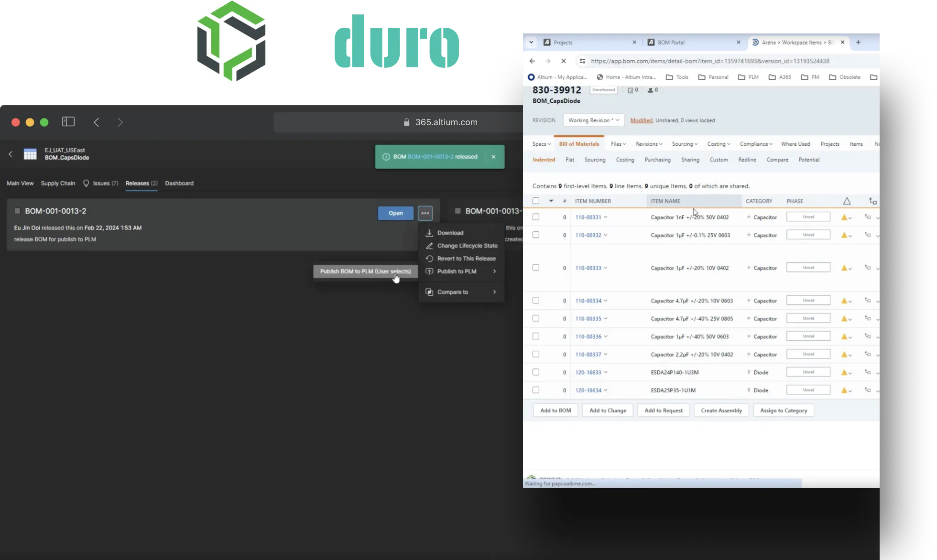Check the box for item 110-00334
The width and height of the screenshot is (937, 560).
coord(536,301)
